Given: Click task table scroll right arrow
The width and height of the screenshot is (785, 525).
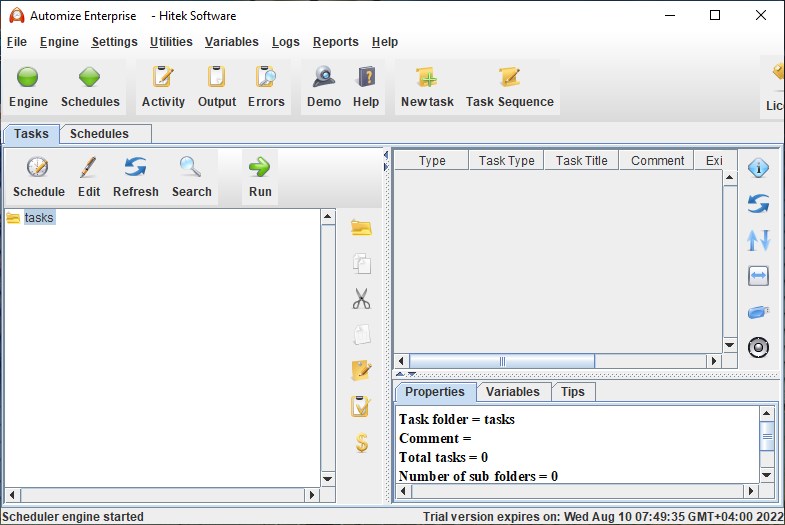Looking at the screenshot, I should (714, 361).
